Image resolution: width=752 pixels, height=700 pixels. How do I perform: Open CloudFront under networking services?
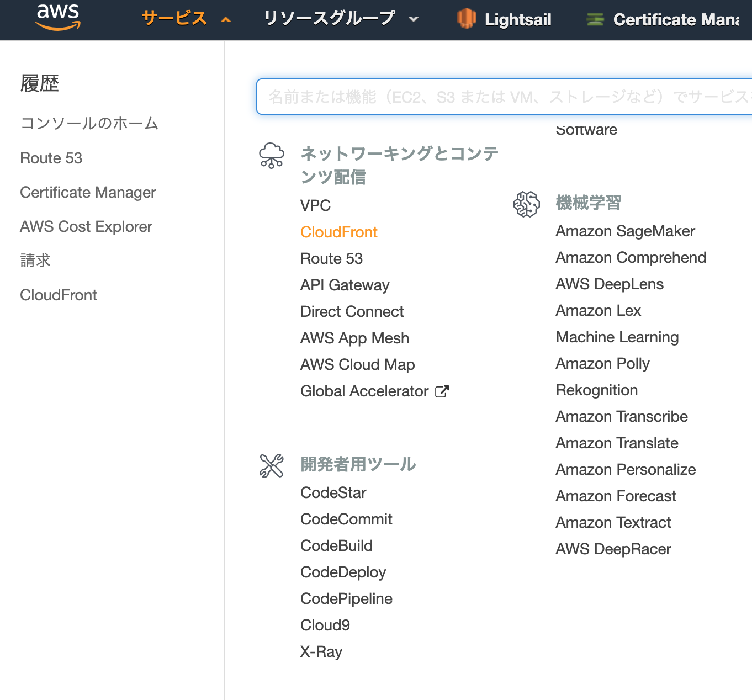click(x=338, y=232)
